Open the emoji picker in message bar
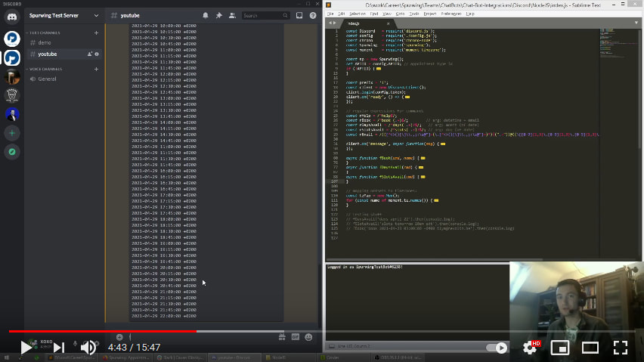The width and height of the screenshot is (644, 362). coord(308,337)
